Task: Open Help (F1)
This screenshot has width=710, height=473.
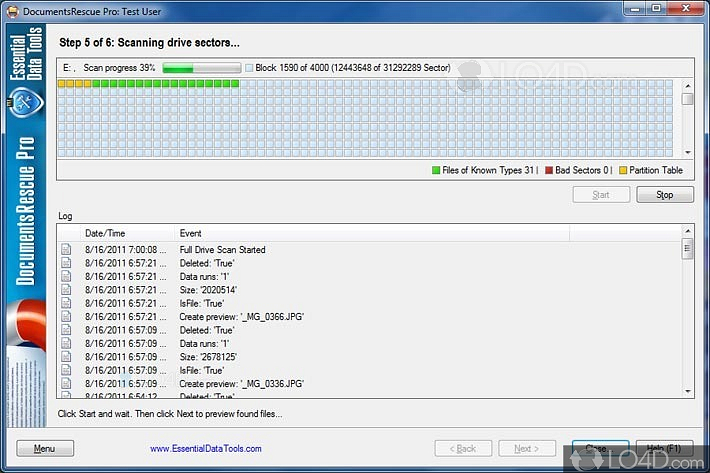Action: [664, 449]
